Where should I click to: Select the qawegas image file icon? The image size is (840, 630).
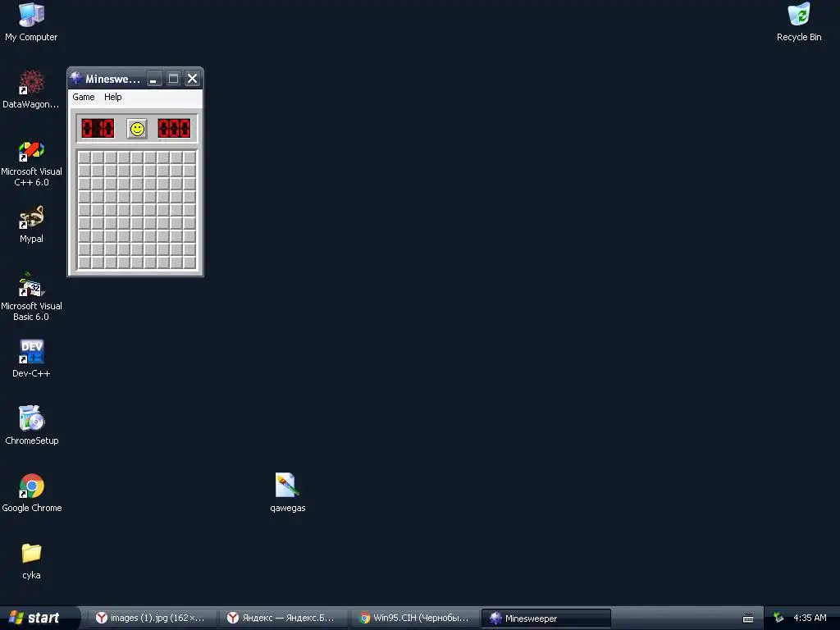point(287,493)
